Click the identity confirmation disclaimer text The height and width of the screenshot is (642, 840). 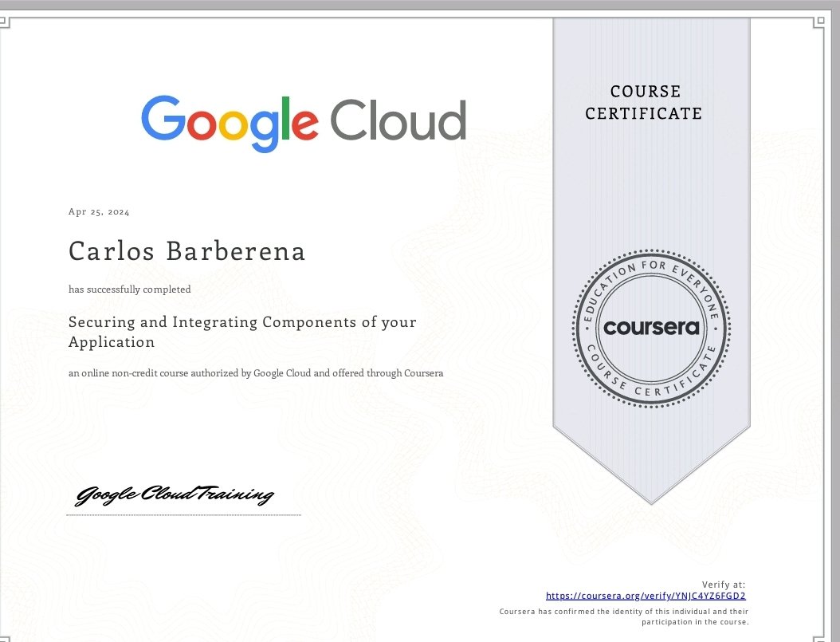click(x=623, y=616)
